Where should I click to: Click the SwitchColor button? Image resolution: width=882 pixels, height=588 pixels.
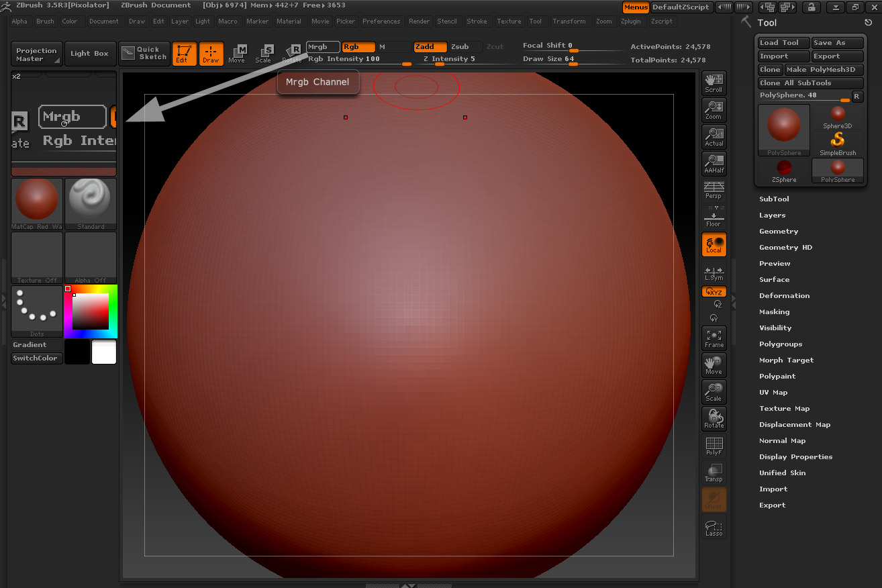click(x=37, y=358)
